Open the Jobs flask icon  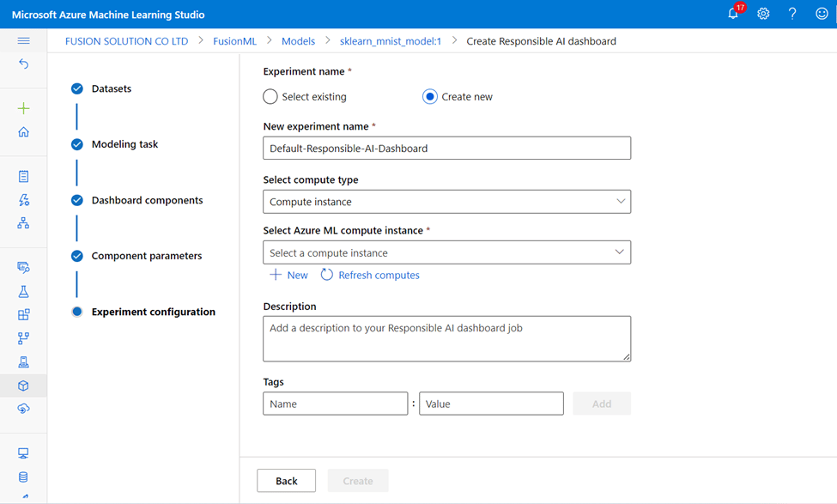[x=23, y=292]
